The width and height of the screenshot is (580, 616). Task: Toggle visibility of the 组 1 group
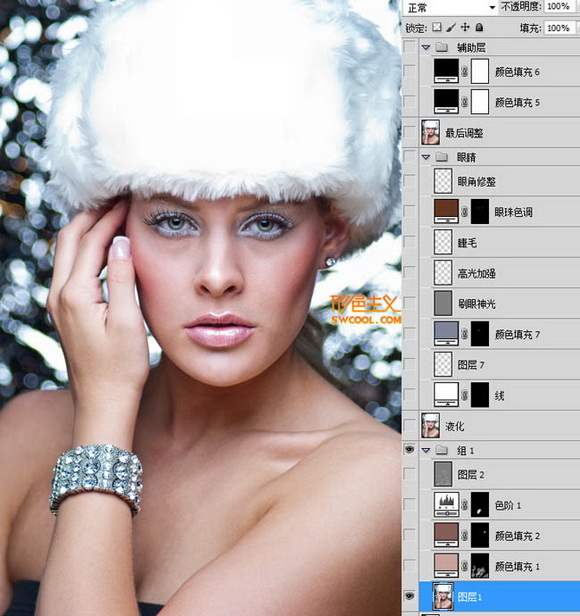pos(409,450)
